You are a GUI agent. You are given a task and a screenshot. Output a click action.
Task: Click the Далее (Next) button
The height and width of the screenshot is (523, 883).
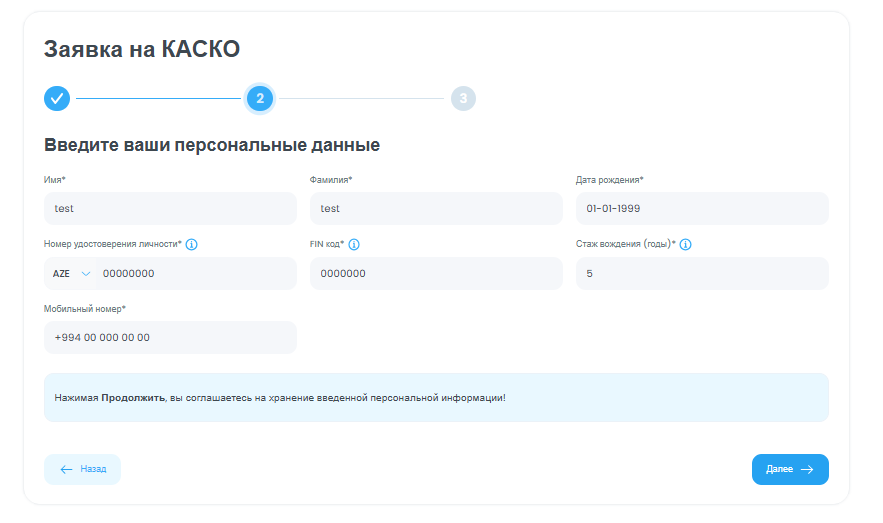click(x=790, y=469)
